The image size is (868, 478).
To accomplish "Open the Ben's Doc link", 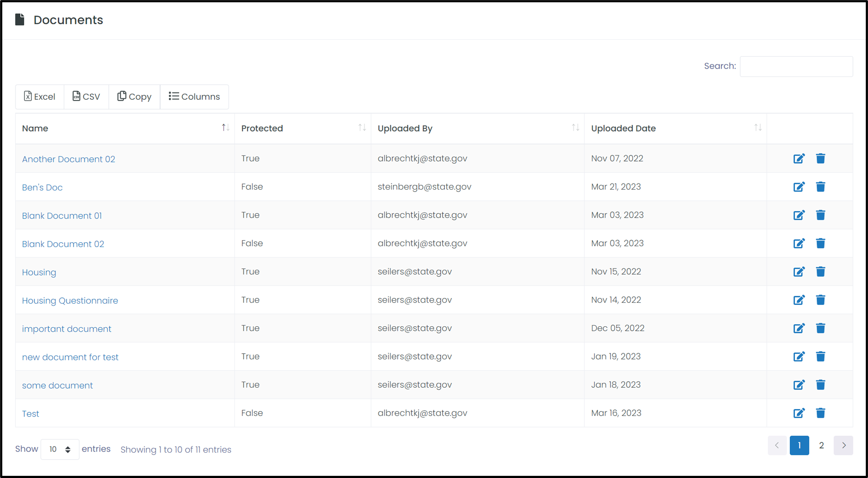I will click(x=42, y=187).
